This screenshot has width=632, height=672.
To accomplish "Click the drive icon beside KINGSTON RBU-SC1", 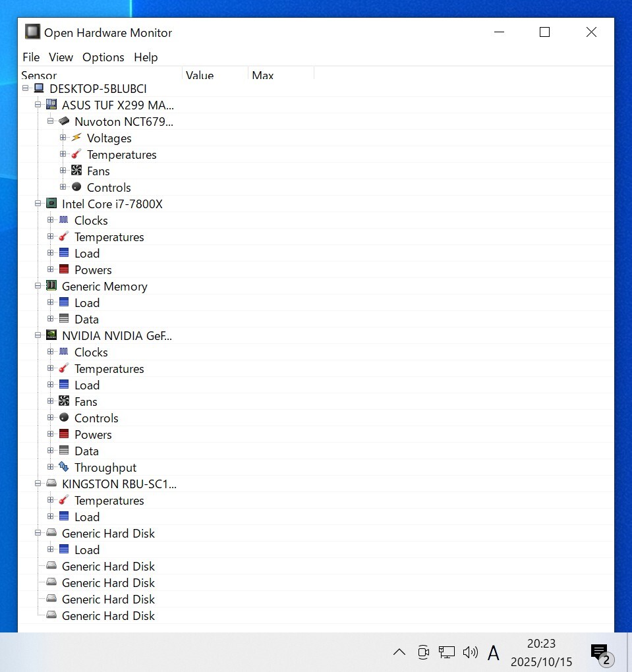I will coord(51,483).
